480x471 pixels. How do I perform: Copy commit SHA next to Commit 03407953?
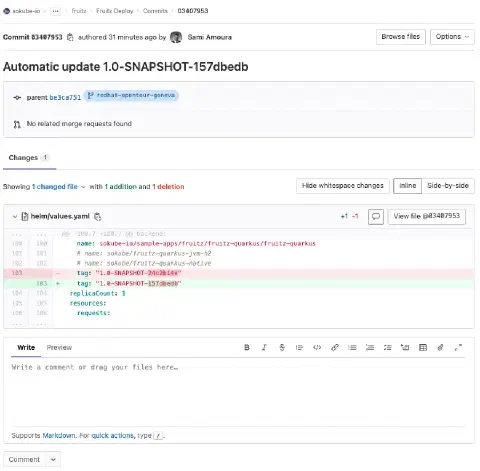[x=70, y=37]
